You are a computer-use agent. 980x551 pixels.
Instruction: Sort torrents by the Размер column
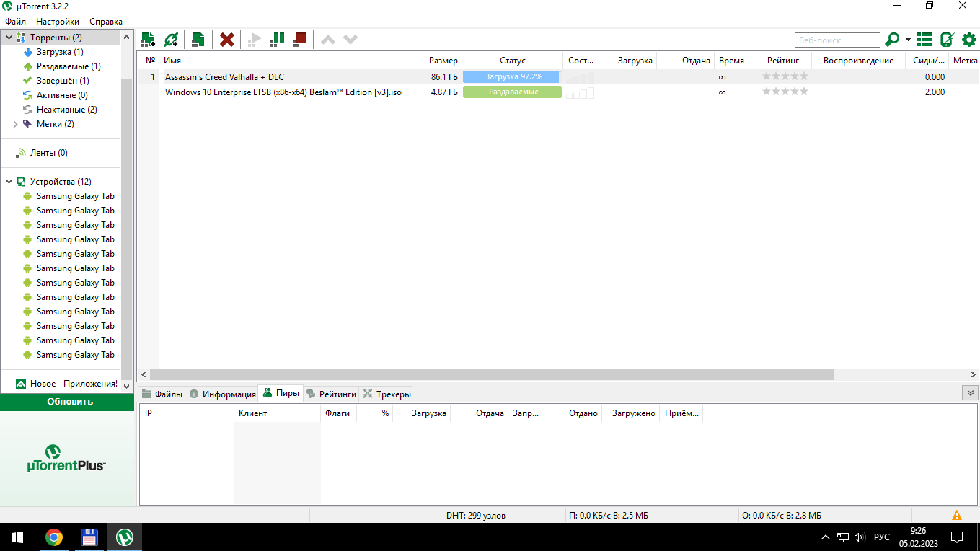(x=441, y=61)
